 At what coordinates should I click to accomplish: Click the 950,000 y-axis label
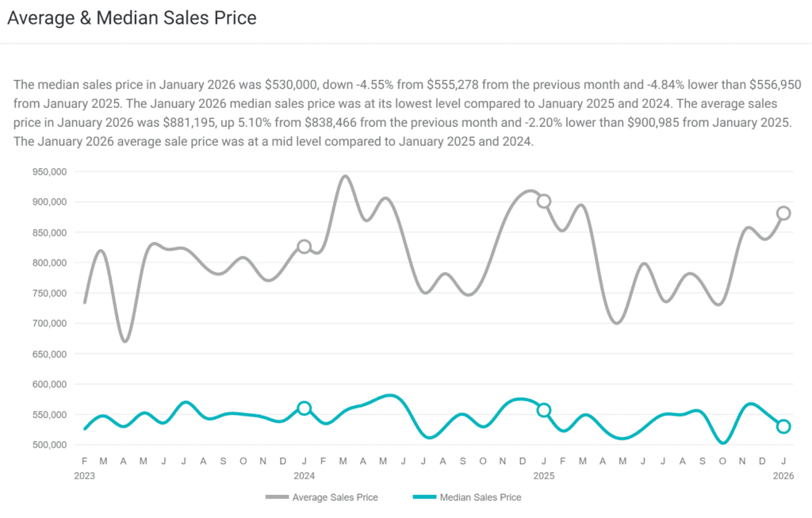point(49,171)
